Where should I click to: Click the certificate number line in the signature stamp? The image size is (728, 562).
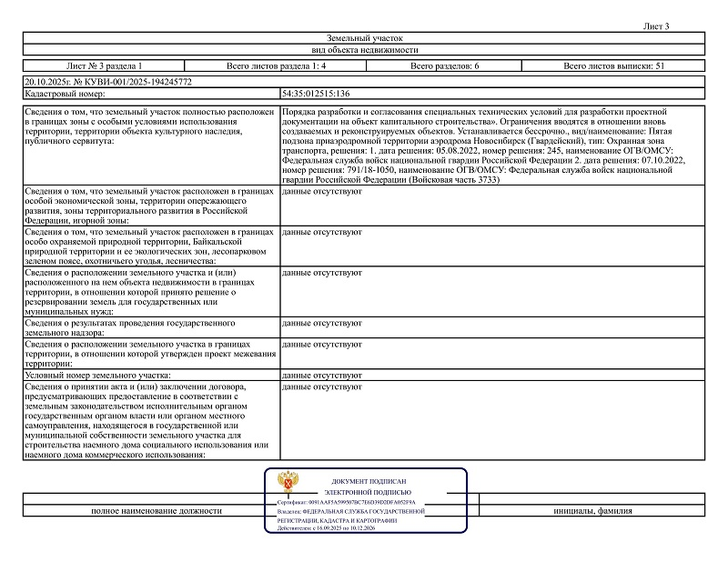click(x=346, y=501)
